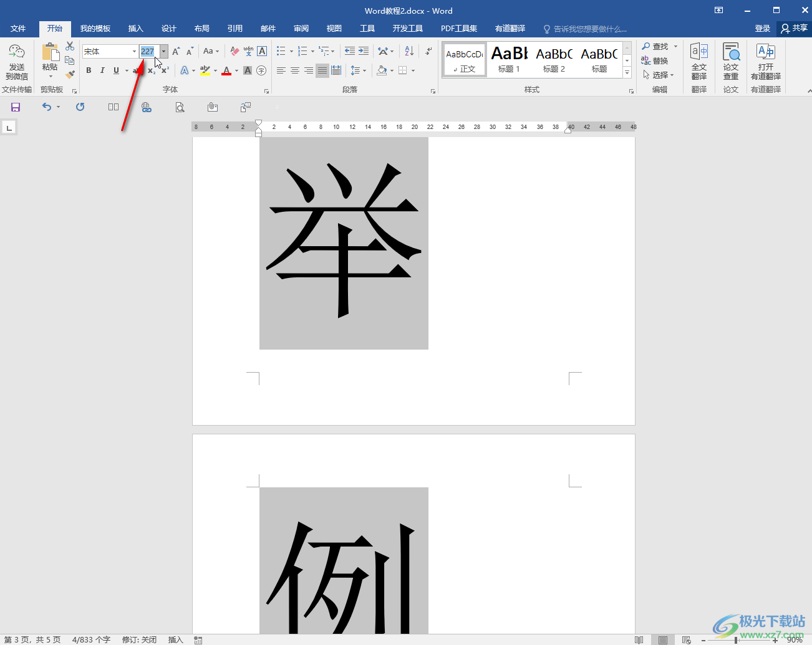Image resolution: width=812 pixels, height=645 pixels.
Task: Apply Superscript formatting
Action: [165, 70]
